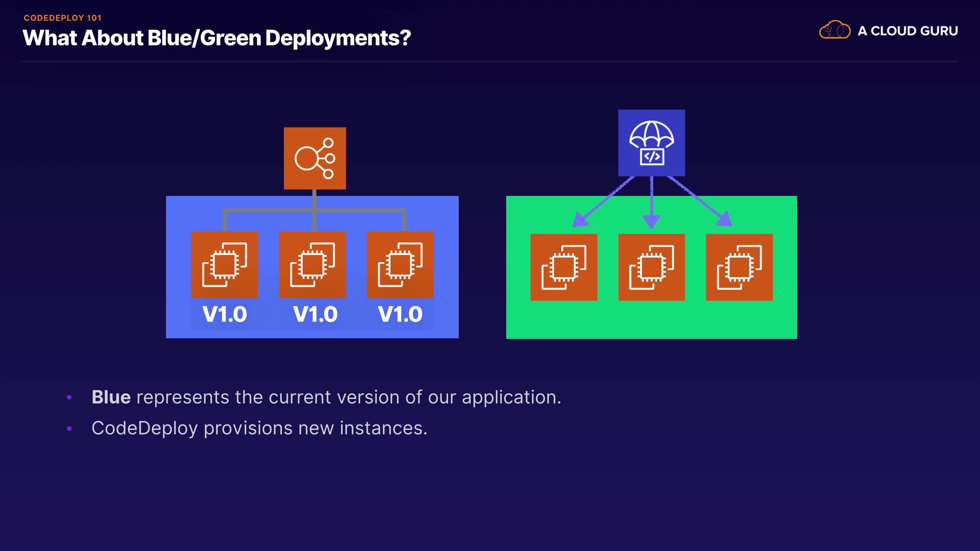
Task: Click the bold word Blue in first bullet
Action: click(111, 397)
